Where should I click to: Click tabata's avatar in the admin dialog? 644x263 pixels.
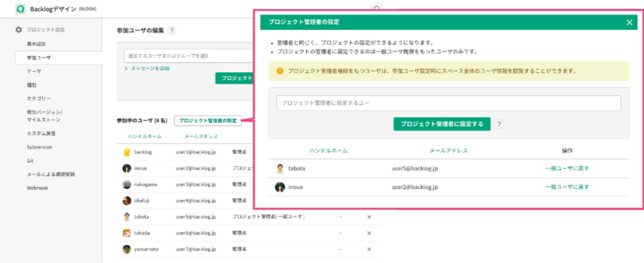280,168
